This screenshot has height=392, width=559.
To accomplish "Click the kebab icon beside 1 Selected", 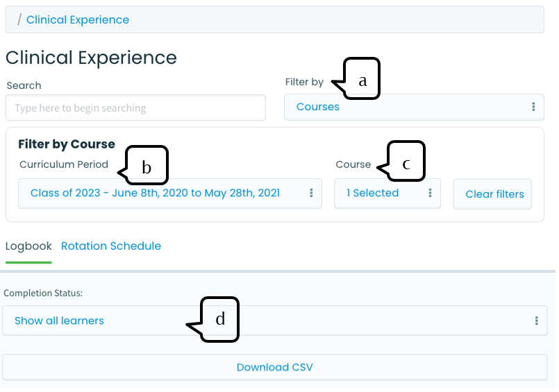I will (430, 193).
